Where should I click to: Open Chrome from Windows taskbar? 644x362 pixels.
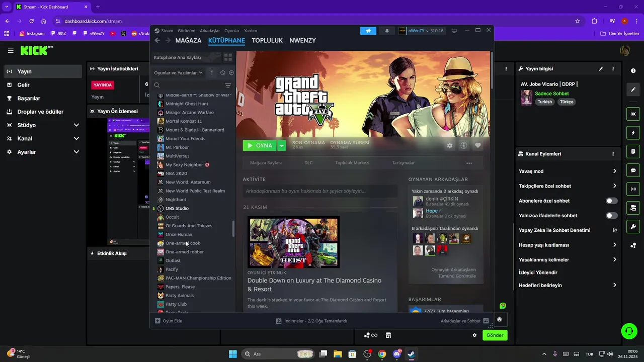click(382, 354)
